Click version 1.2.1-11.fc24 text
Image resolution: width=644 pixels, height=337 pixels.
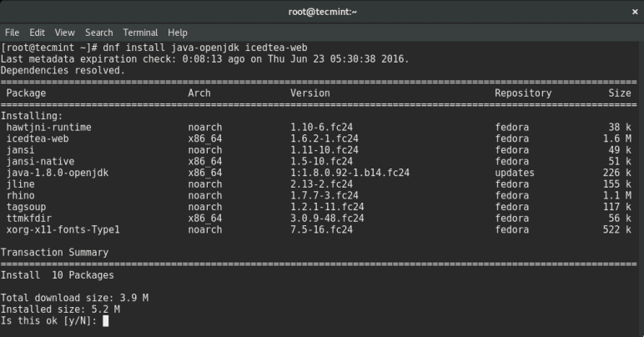(327, 207)
